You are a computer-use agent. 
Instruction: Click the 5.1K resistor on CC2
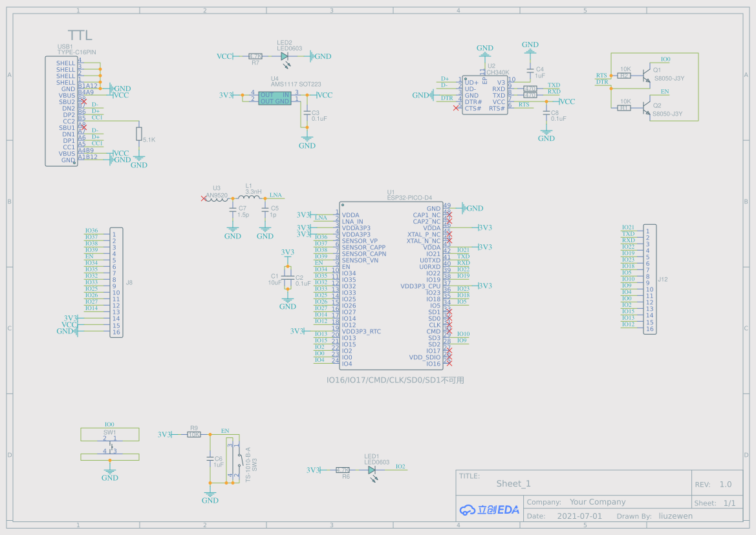click(x=139, y=134)
